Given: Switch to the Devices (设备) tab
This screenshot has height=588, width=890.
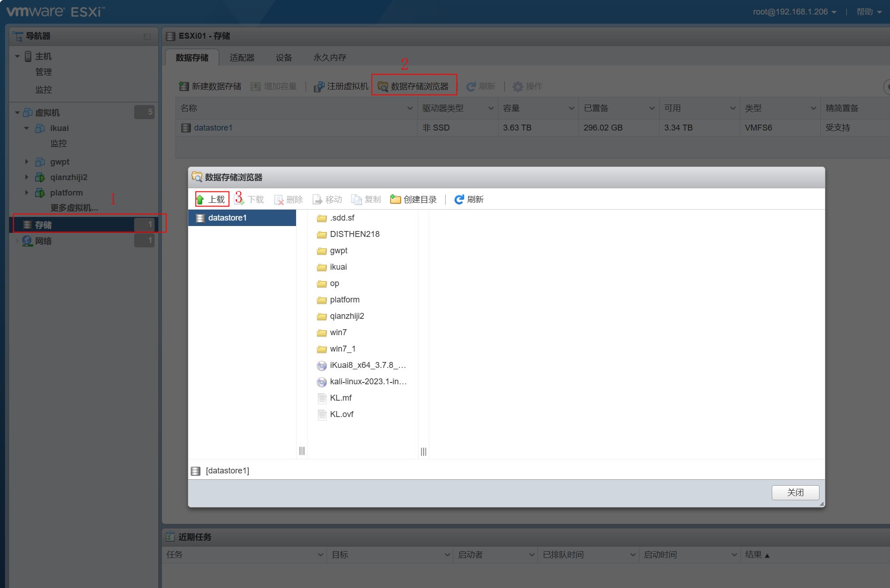Looking at the screenshot, I should coord(284,58).
